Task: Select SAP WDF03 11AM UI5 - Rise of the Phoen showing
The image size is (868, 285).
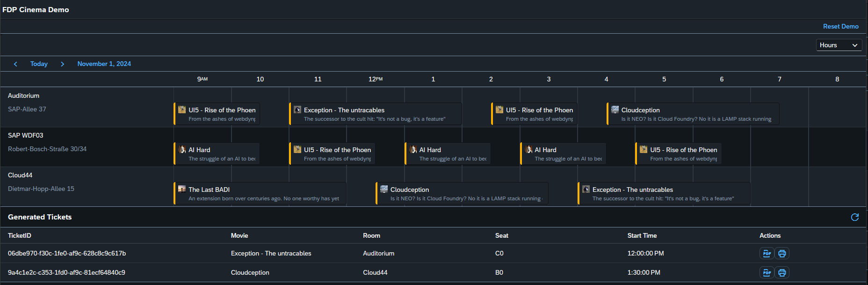Action: (x=332, y=153)
